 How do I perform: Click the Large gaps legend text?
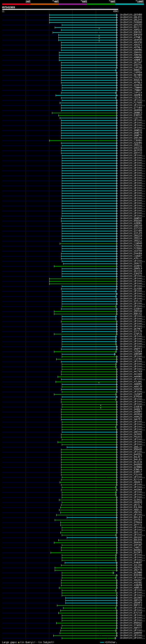[x=28, y=642]
